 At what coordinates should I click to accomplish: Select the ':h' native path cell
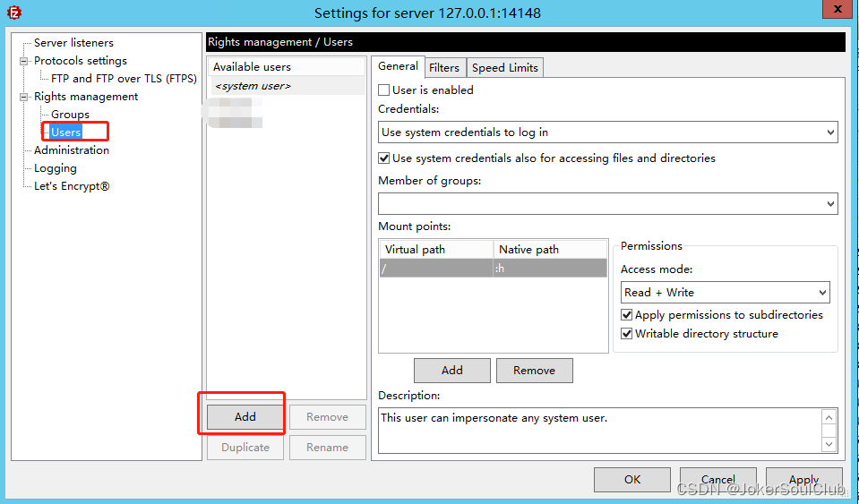point(550,269)
